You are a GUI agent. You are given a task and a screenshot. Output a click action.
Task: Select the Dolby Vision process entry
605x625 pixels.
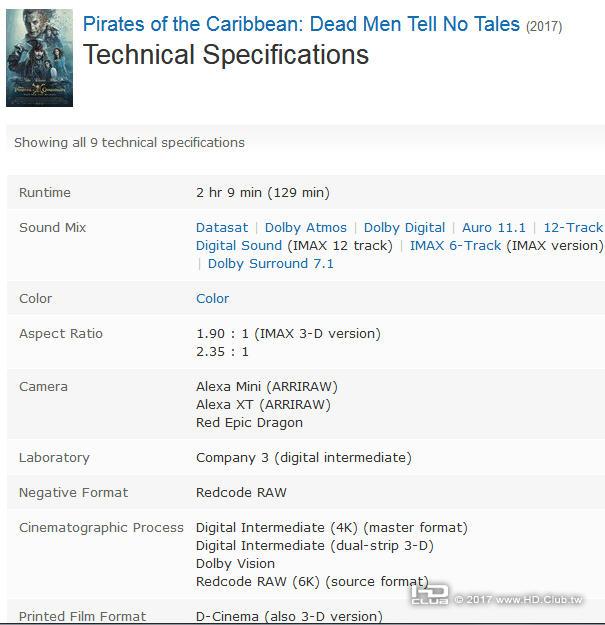235,563
